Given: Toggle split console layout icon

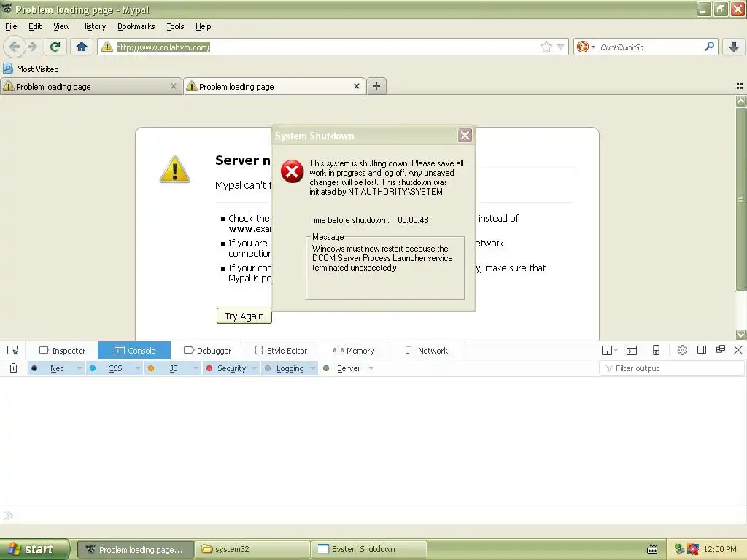Looking at the screenshot, I should pos(609,351).
